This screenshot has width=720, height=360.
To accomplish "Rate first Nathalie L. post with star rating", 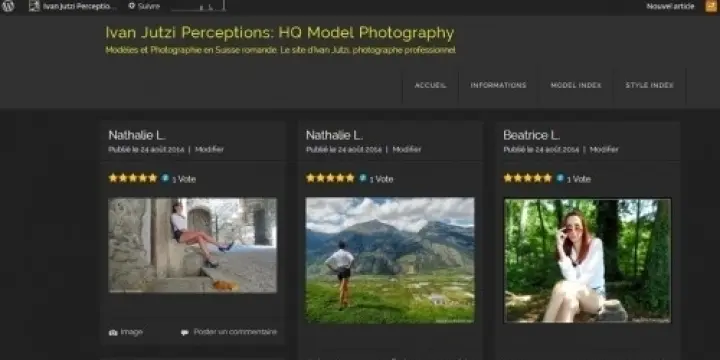I will (133, 178).
